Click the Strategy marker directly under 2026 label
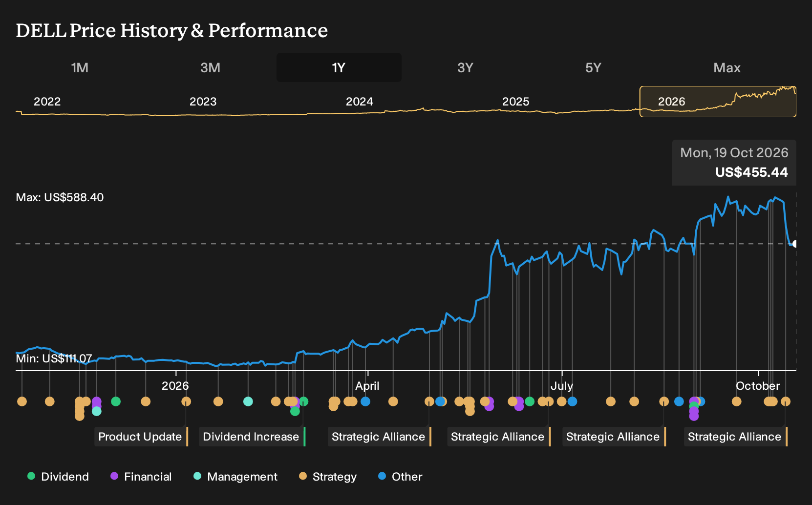This screenshot has height=505, width=812. pyautogui.click(x=186, y=401)
